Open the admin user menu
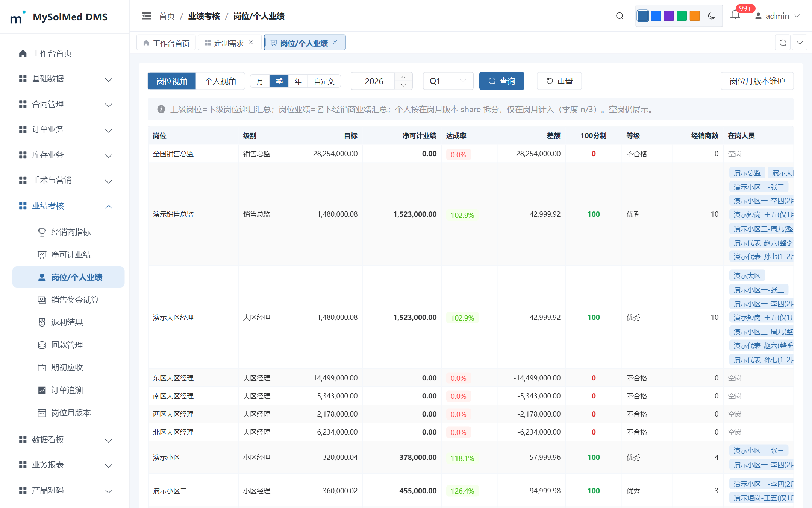This screenshot has width=812, height=508. coord(777,16)
